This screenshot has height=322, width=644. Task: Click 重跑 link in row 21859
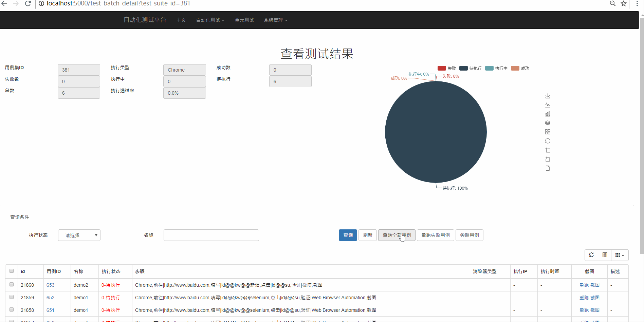tap(584, 298)
